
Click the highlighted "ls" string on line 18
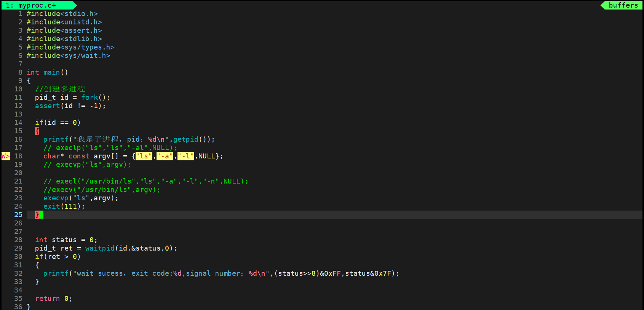[144, 156]
